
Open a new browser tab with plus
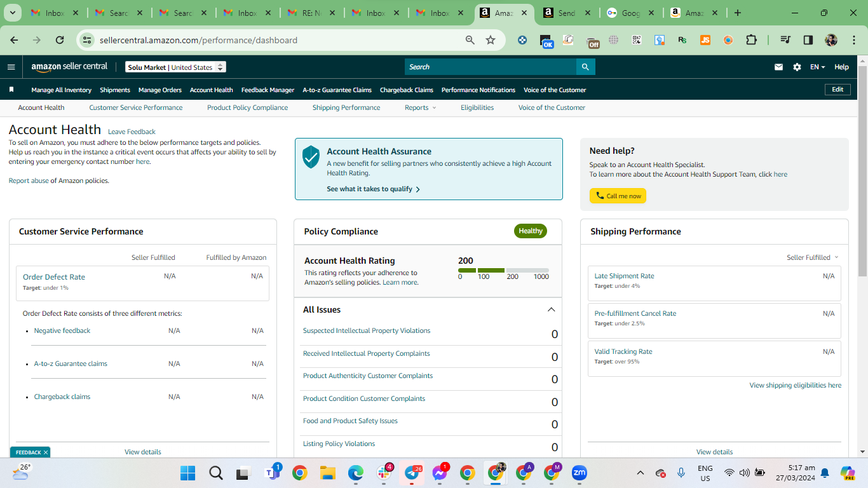pyautogui.click(x=738, y=13)
